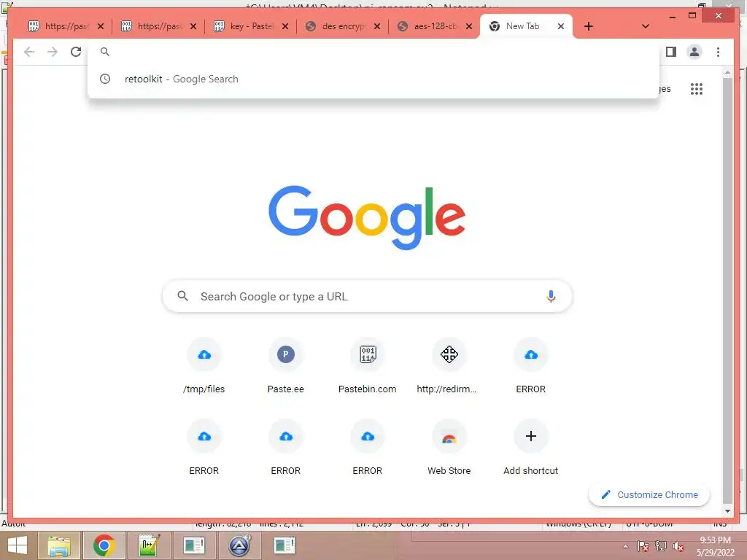Open the Action Center flag icon
Image resolution: width=747 pixels, height=560 pixels.
click(x=643, y=546)
